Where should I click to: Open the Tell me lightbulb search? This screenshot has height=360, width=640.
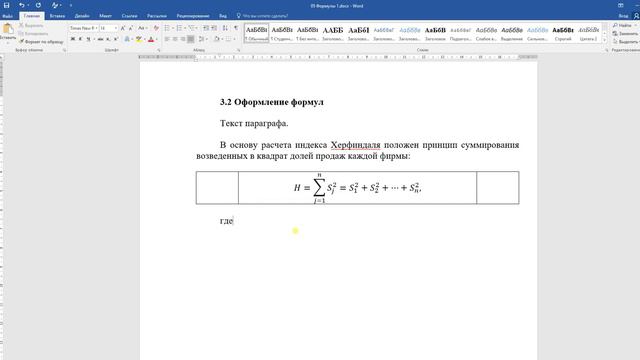point(239,16)
